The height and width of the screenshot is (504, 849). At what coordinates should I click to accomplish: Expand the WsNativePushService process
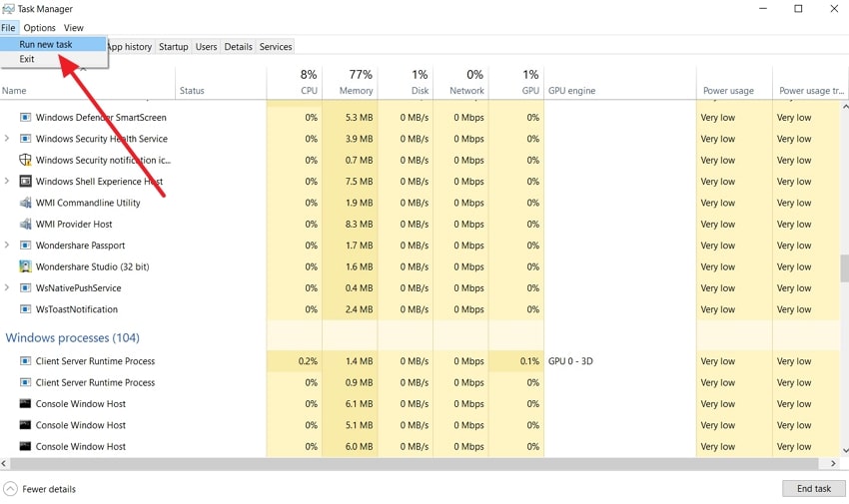click(x=8, y=288)
